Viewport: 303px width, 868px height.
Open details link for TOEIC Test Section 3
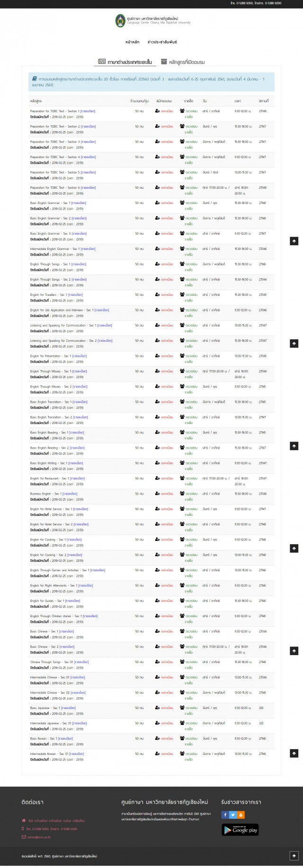(88, 142)
